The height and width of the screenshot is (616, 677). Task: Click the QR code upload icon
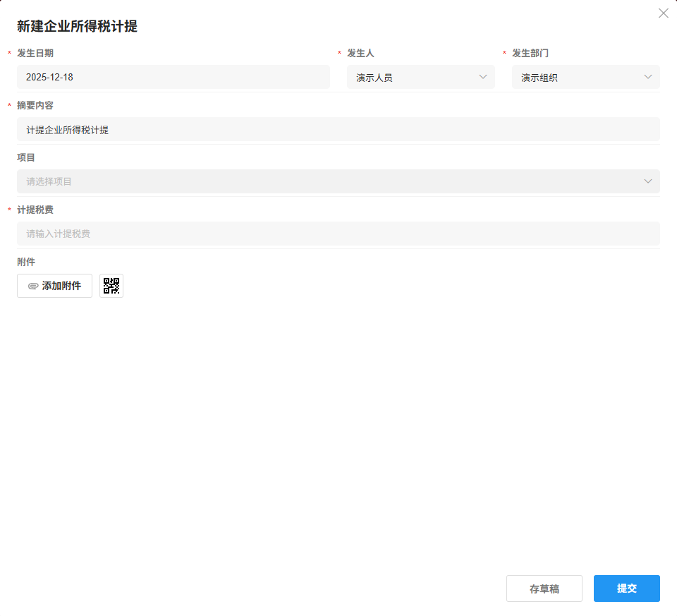click(x=111, y=286)
